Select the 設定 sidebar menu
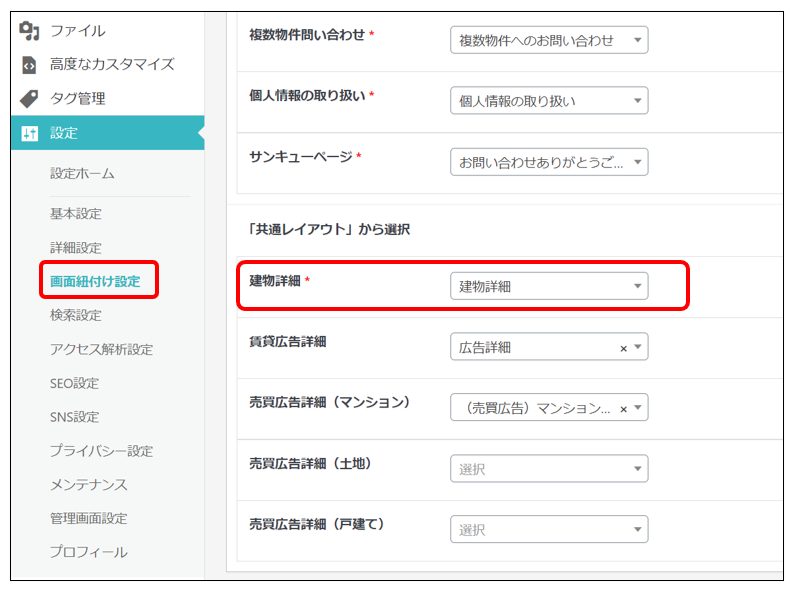Viewport: 793px width, 591px height. (107, 133)
